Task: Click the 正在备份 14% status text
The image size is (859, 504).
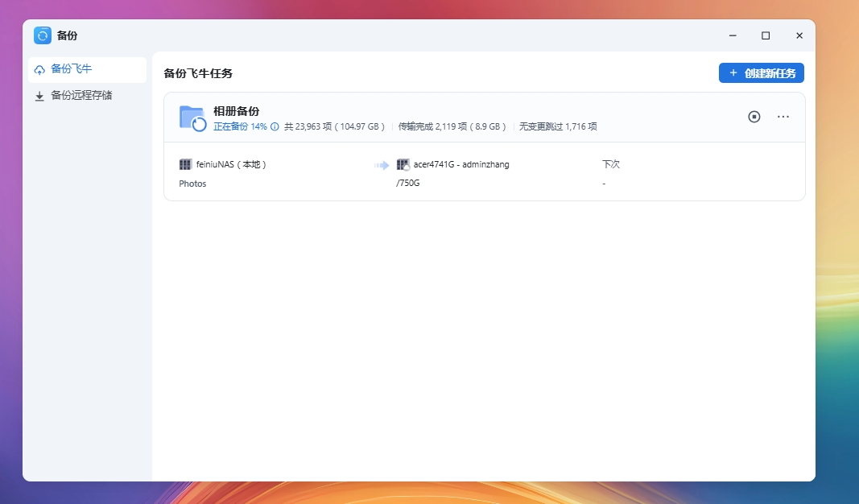Action: point(240,126)
